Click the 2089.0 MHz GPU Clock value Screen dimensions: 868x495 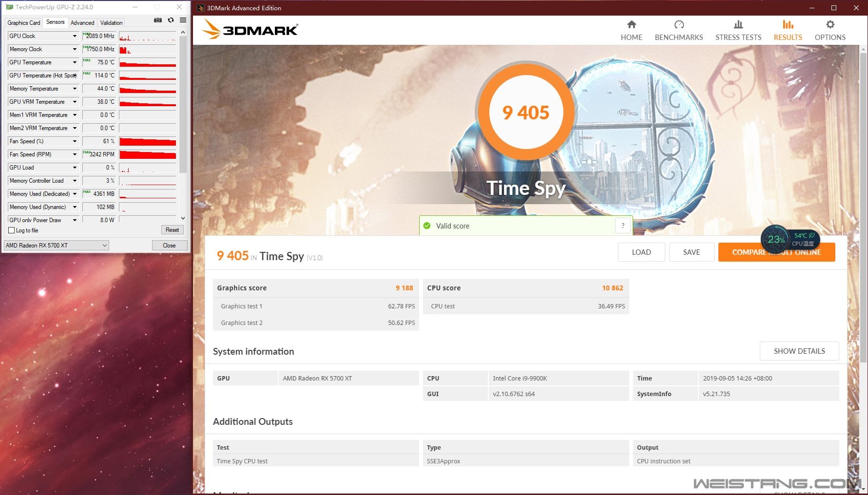click(99, 36)
